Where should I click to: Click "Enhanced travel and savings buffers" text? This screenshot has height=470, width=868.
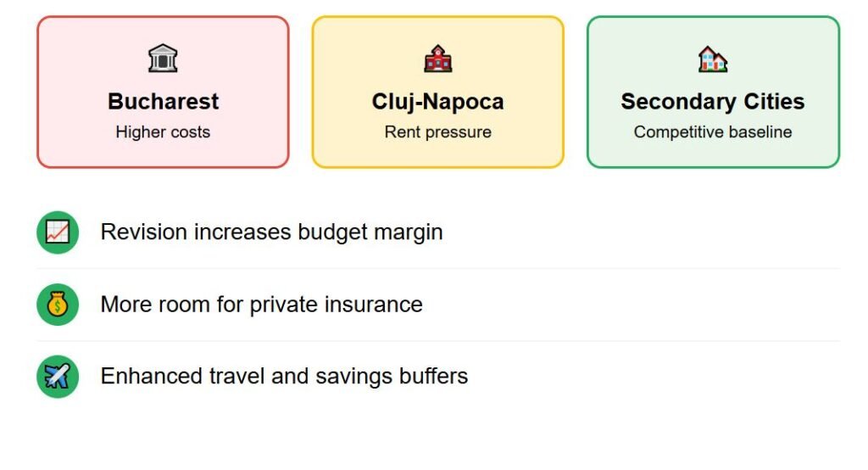tap(284, 377)
